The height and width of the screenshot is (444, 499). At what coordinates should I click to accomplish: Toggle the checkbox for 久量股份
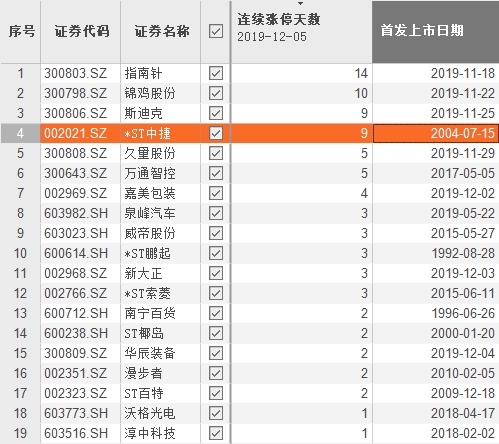click(216, 153)
